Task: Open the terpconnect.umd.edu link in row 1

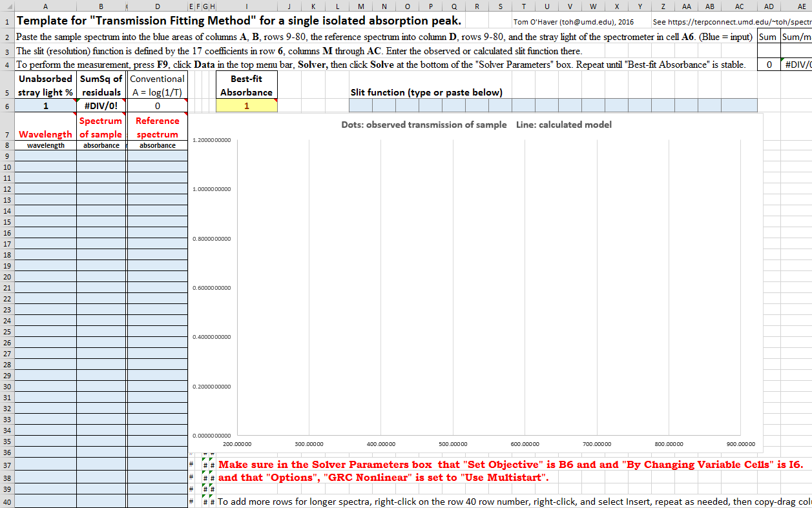Action: point(731,22)
